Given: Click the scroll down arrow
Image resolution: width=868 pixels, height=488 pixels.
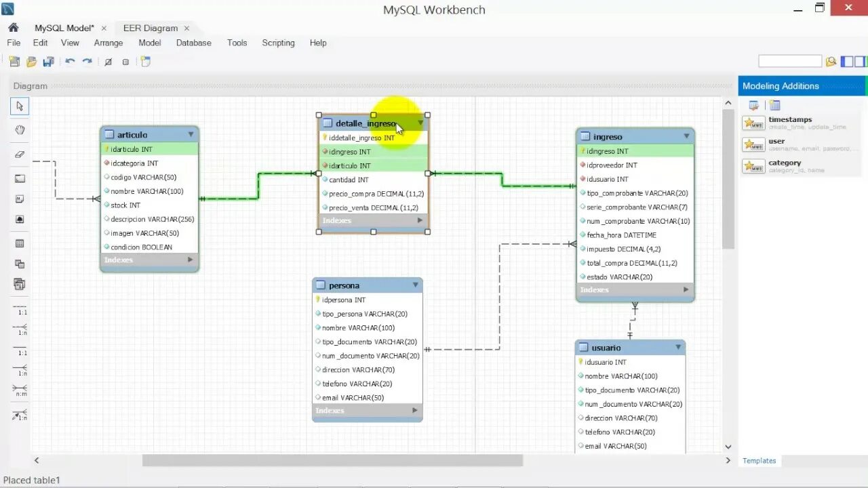Looking at the screenshot, I should coord(728,447).
